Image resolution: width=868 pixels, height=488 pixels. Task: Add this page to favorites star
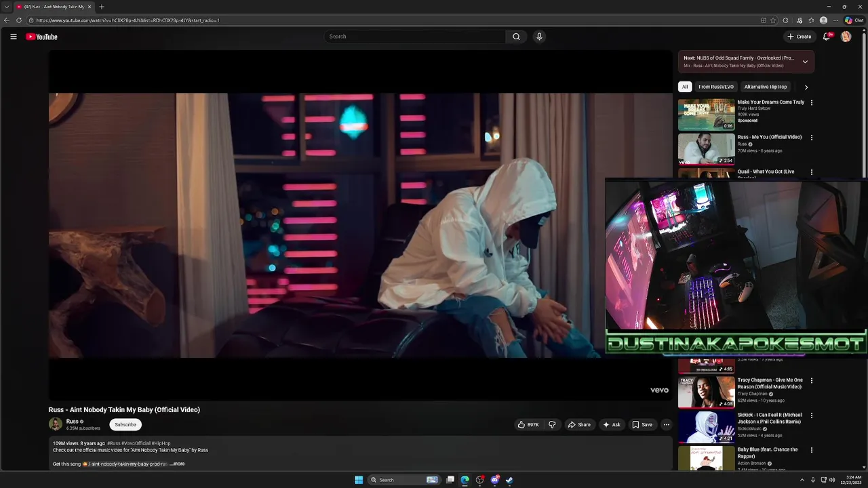click(773, 20)
